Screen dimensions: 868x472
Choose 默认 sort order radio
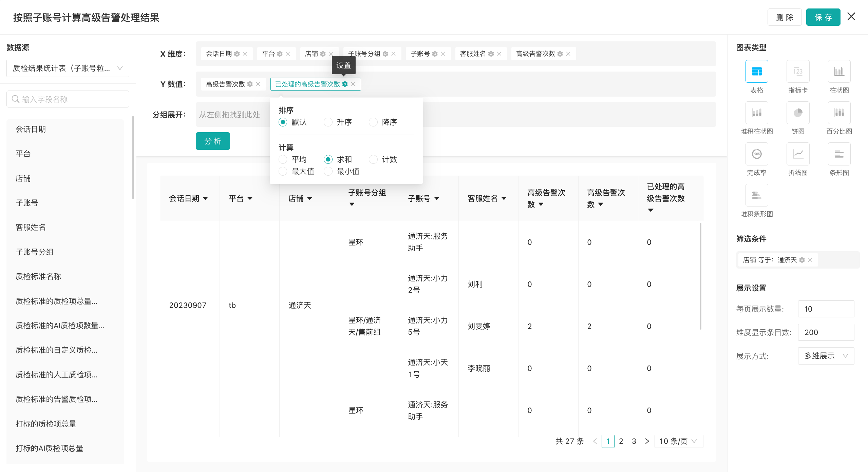click(x=283, y=122)
